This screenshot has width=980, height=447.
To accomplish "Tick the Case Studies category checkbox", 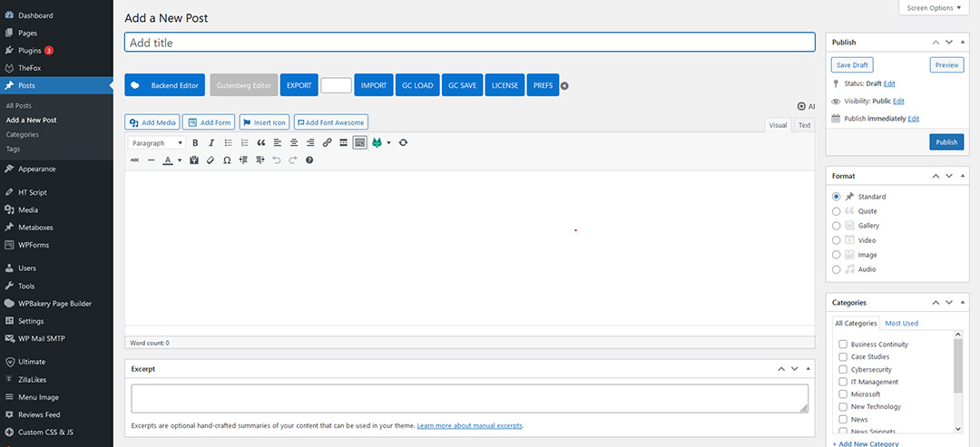I will click(843, 357).
